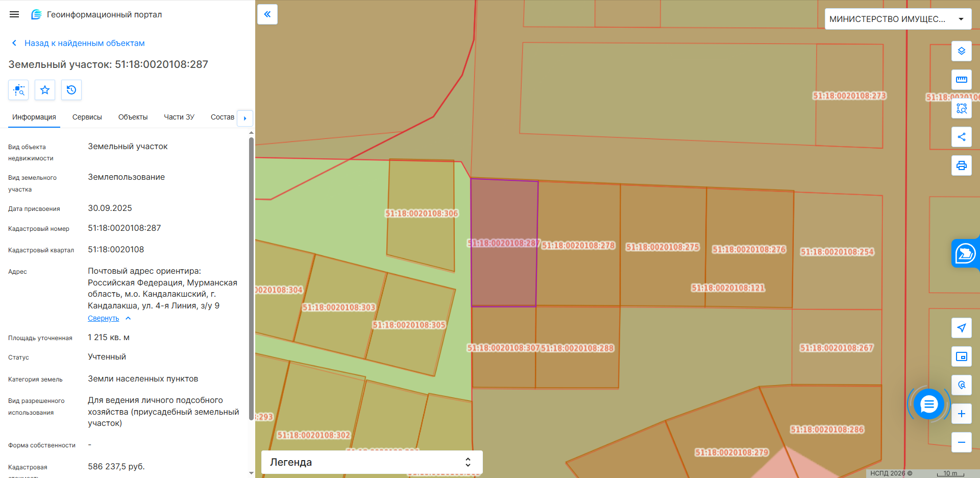
Task: Switch to the Сервисы tab
Action: 87,117
